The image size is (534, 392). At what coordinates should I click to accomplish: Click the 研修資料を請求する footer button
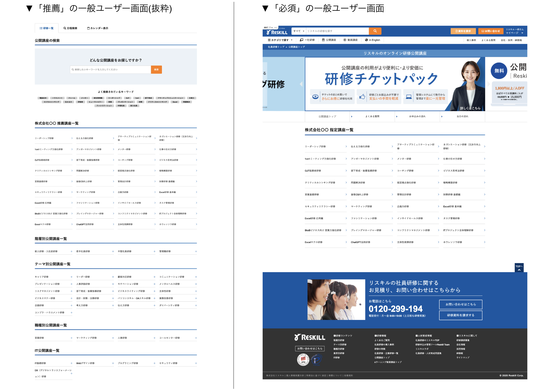pos(460,315)
